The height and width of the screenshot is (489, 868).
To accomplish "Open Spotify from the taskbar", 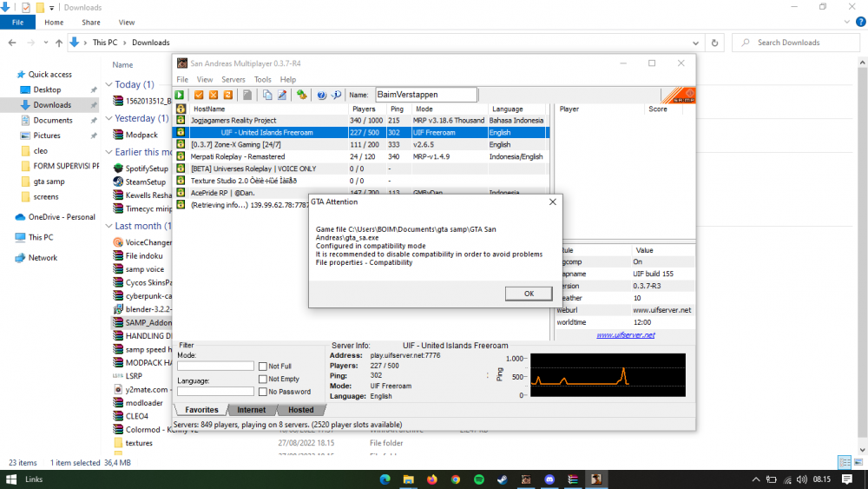I will tap(479, 479).
